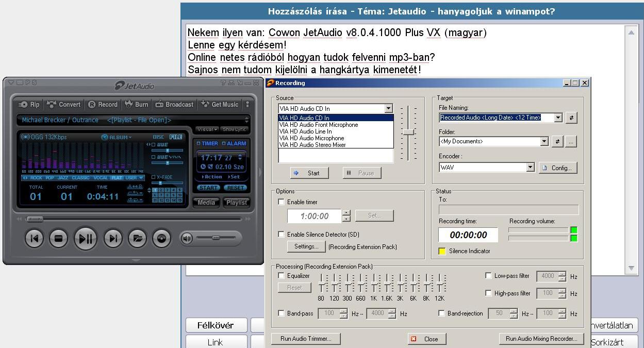Click the rewind arrows left of seek bar
Image resolution: width=644 pixels, height=348 pixels.
point(20,219)
